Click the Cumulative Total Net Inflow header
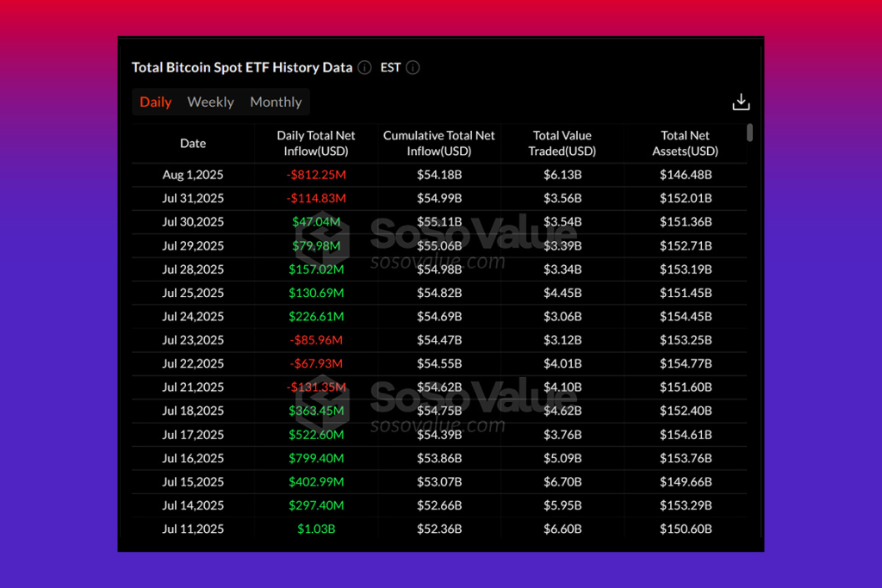Image resolution: width=882 pixels, height=588 pixels. pyautogui.click(x=438, y=143)
